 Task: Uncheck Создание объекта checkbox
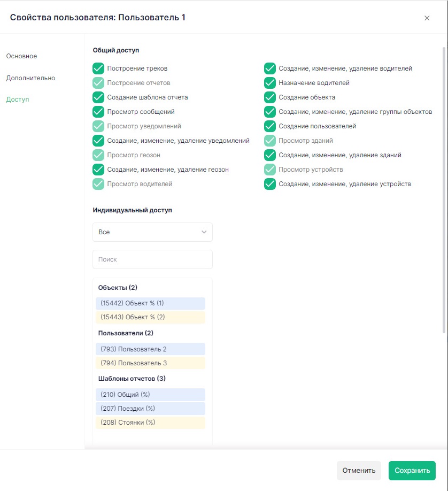(x=270, y=97)
